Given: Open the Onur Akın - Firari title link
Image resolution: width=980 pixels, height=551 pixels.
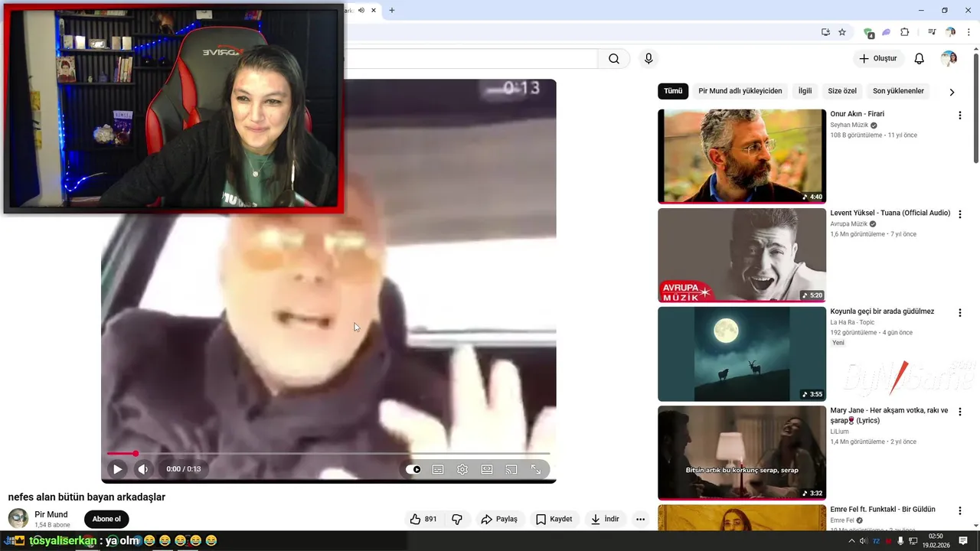Looking at the screenshot, I should [857, 114].
